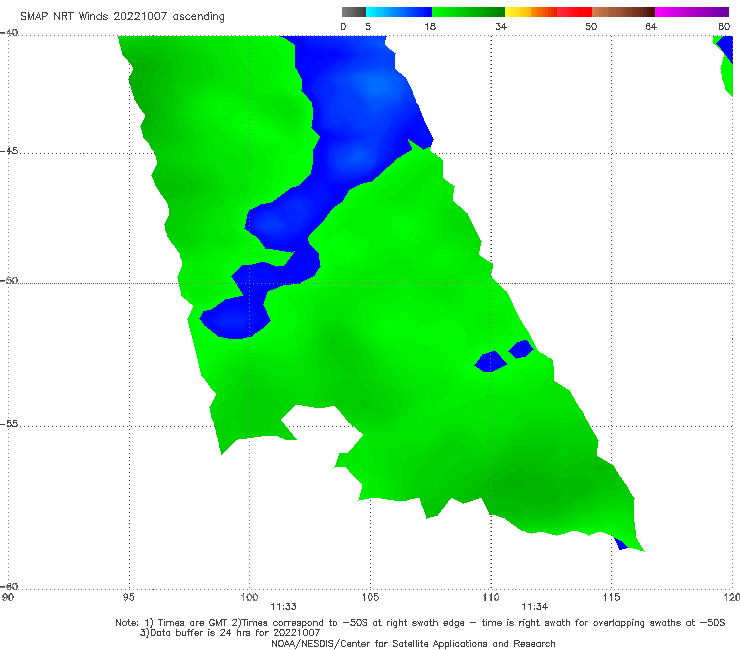
Task: Click the latitude label '-45'
Action: (9, 151)
